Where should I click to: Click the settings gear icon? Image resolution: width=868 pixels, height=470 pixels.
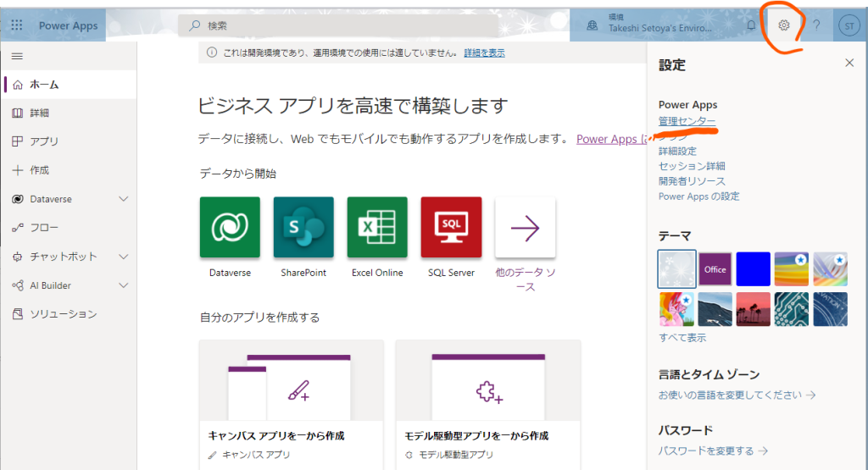(x=783, y=25)
